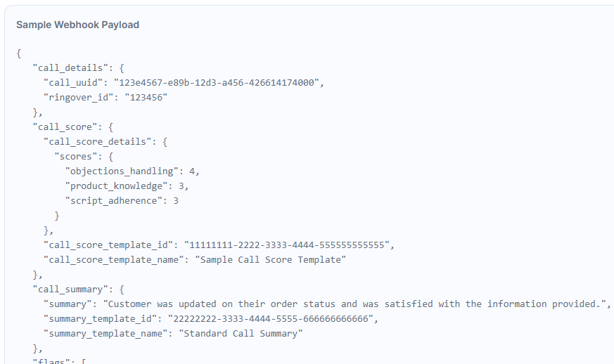Click the summary_template_id value
This screenshot has width=614, height=364.
(271, 319)
